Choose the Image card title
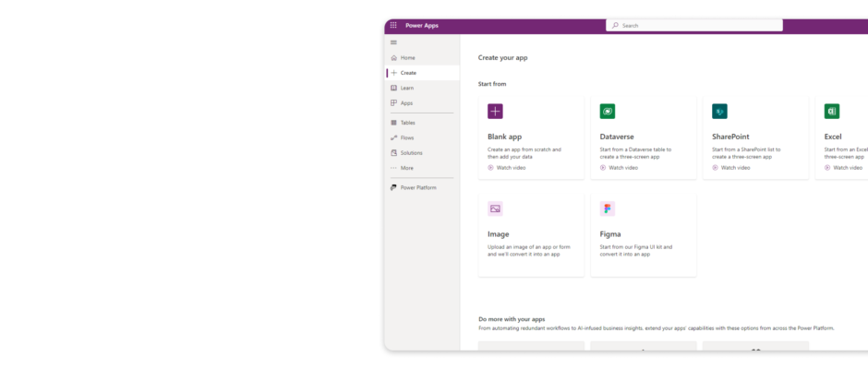This screenshot has width=868, height=369. [x=499, y=234]
